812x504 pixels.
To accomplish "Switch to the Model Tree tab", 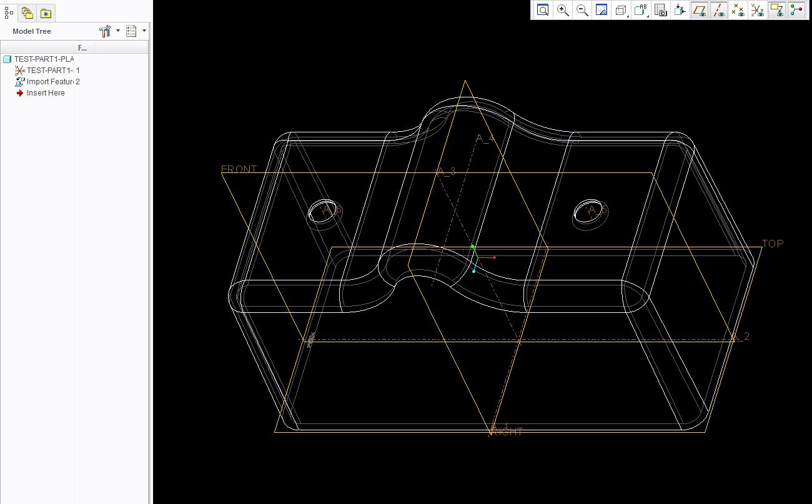I will (x=9, y=12).
